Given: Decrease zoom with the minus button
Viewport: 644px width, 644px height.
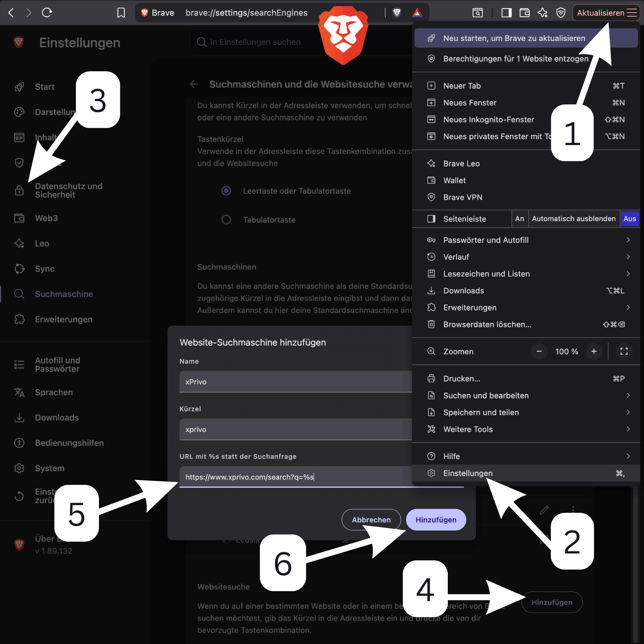Looking at the screenshot, I should (x=539, y=351).
